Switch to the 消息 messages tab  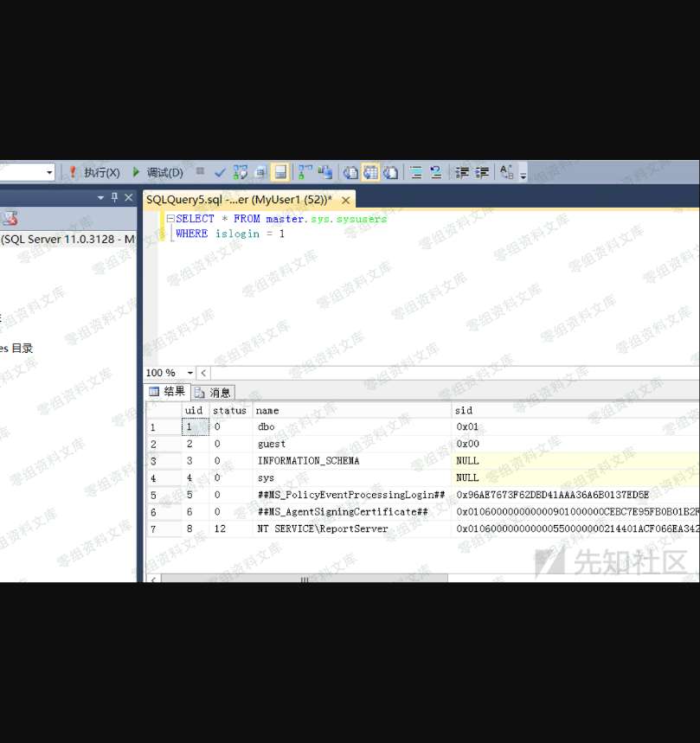(x=214, y=393)
